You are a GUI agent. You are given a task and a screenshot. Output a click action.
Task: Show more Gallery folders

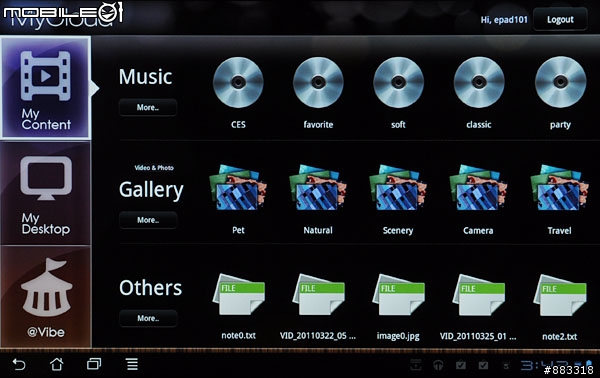tap(148, 220)
